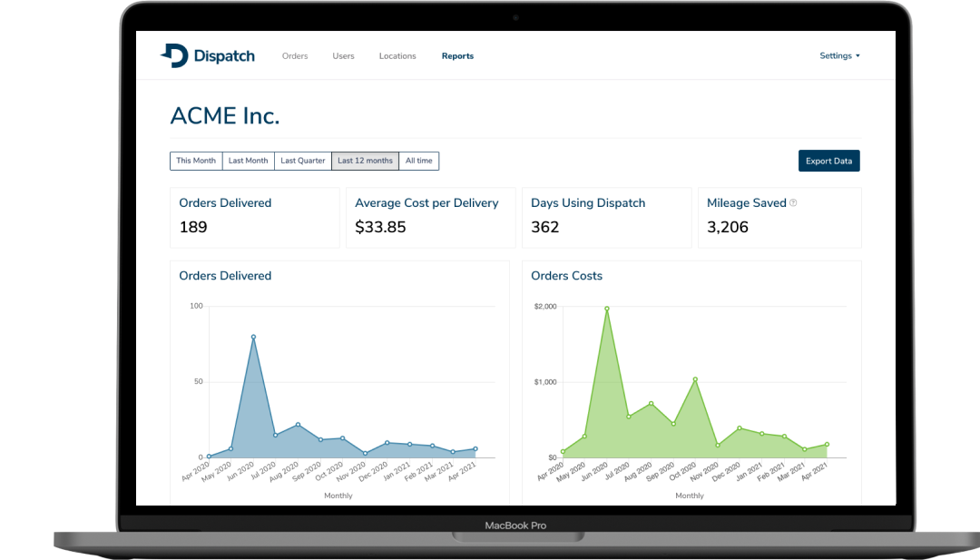Select the This Month filter
The width and height of the screenshot is (980, 560).
[196, 161]
